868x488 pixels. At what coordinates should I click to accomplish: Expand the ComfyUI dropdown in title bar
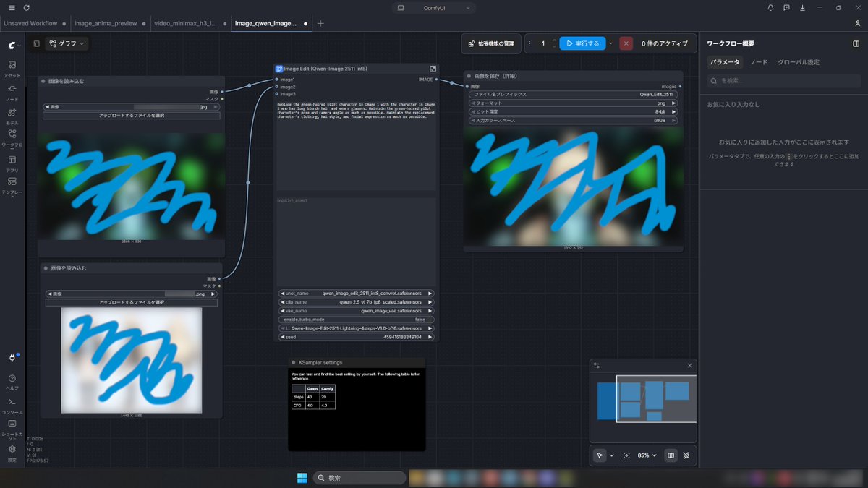tap(434, 7)
